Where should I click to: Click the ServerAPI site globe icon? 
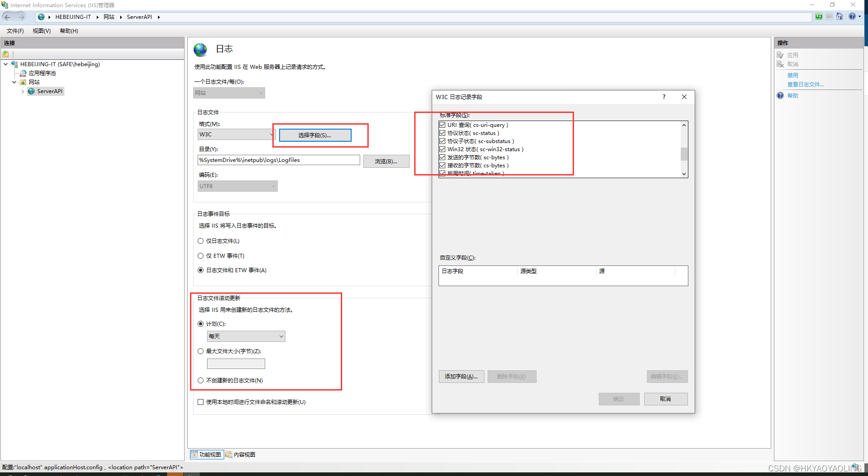(32, 91)
